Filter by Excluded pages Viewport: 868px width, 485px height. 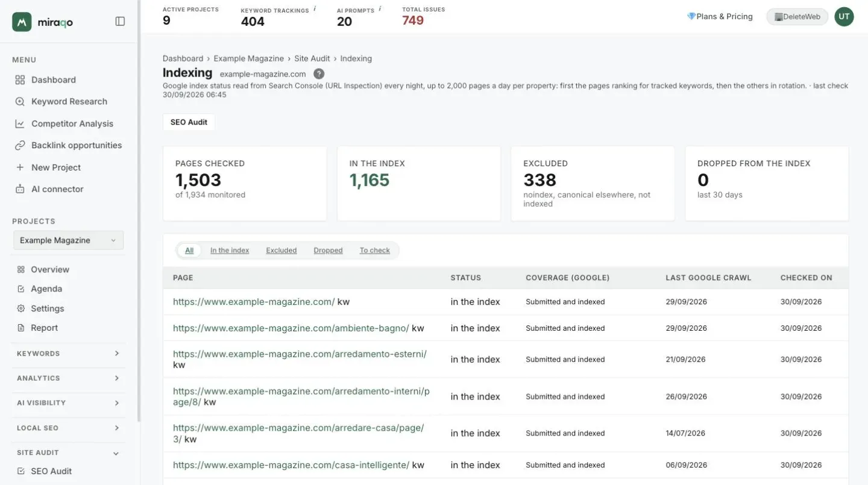pyautogui.click(x=281, y=251)
